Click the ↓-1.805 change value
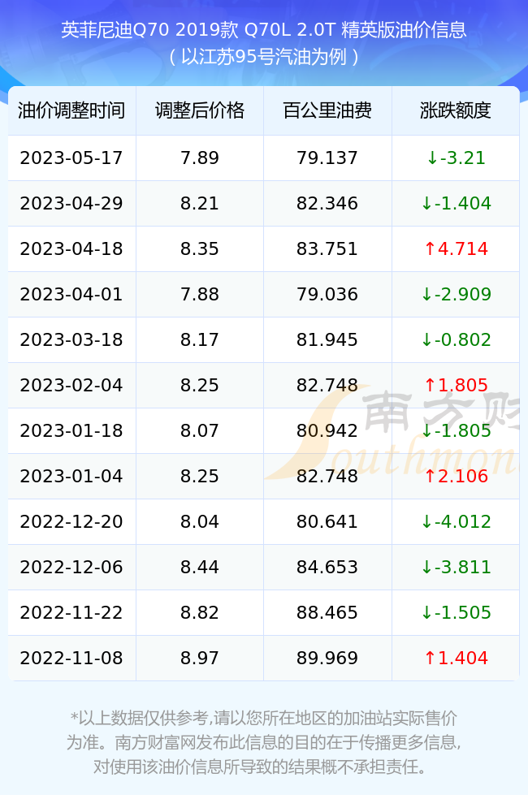Viewport: 528px width, 812px height. point(456,431)
